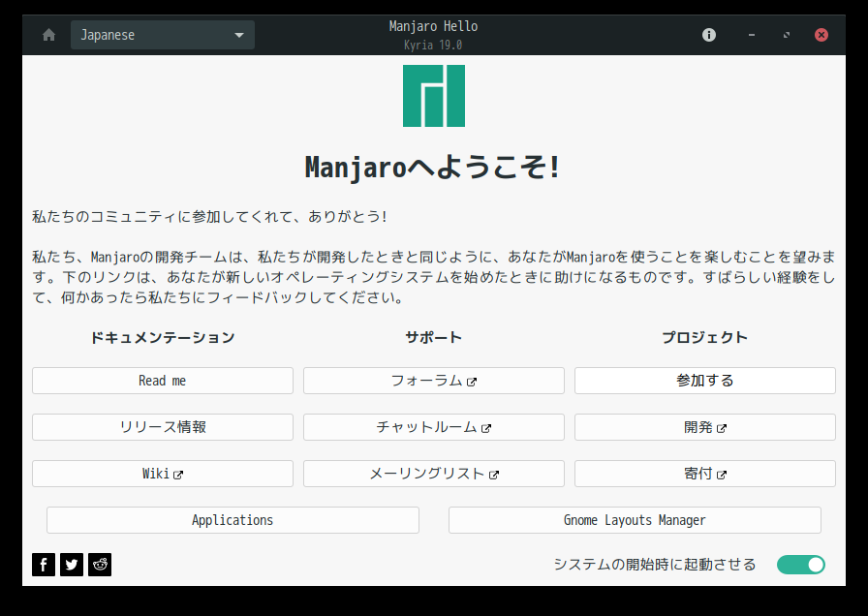
Task: Launch the Applications button
Action: (x=232, y=520)
